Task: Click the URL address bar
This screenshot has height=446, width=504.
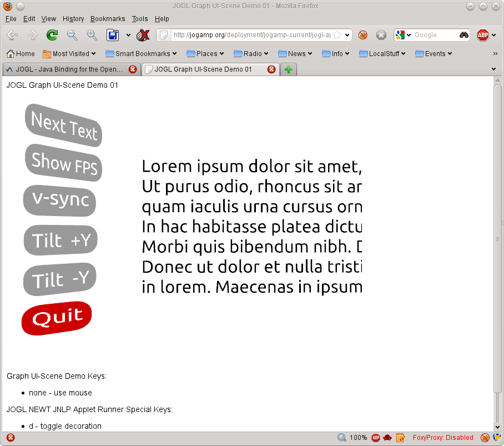Action: pyautogui.click(x=250, y=35)
